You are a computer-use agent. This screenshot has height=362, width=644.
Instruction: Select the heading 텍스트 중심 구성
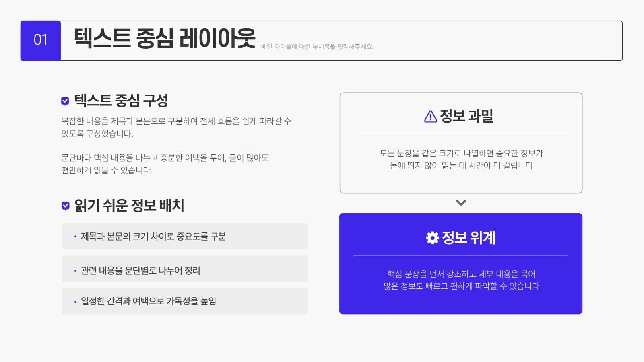(x=121, y=101)
